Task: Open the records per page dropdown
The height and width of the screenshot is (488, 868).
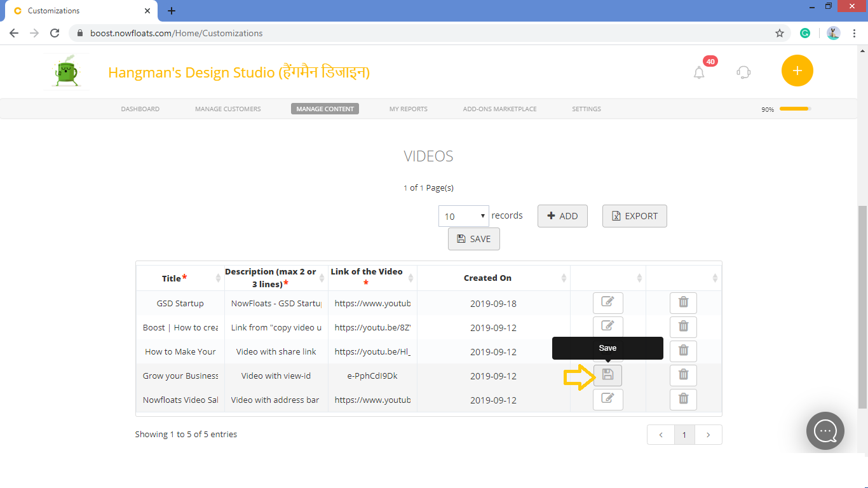Action: coord(464,216)
